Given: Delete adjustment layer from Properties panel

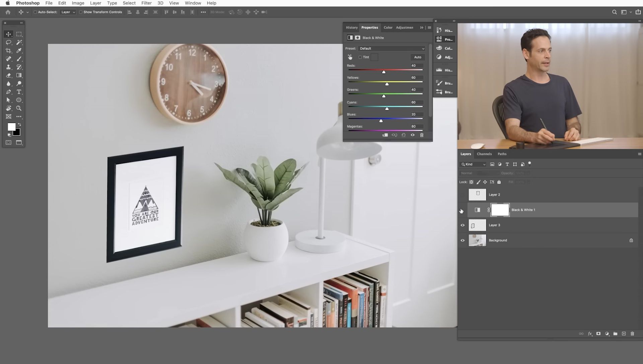Looking at the screenshot, I should coord(422,135).
